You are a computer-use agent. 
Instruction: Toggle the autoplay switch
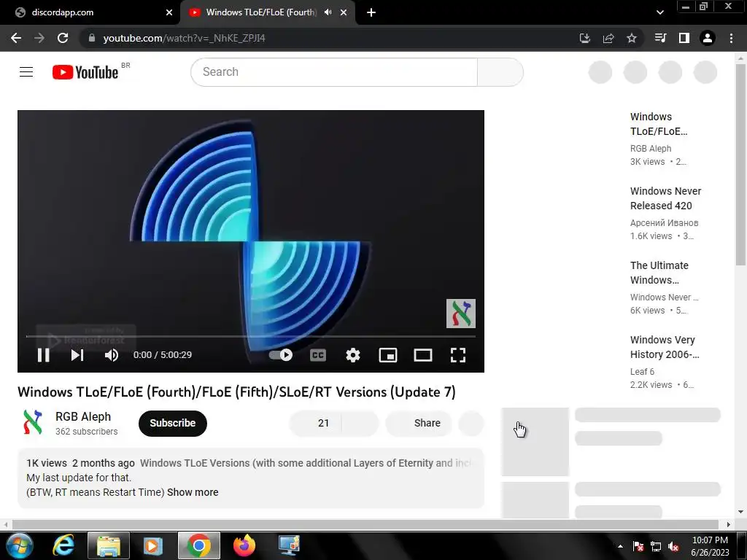pos(281,355)
